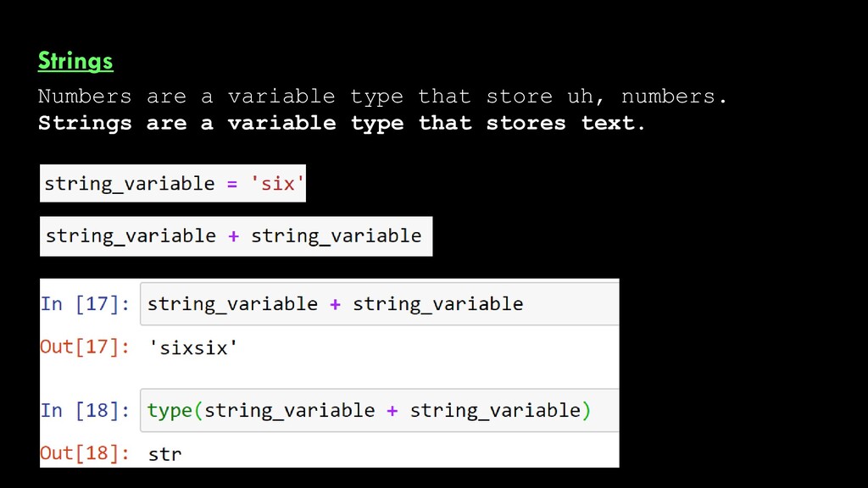Click the Strings heading link
868x488 pixels.
pos(75,61)
